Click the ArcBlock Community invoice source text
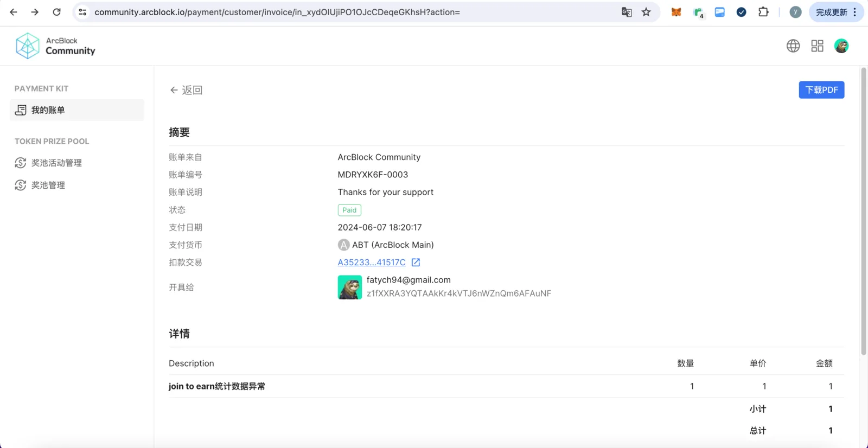The height and width of the screenshot is (448, 868). (379, 157)
